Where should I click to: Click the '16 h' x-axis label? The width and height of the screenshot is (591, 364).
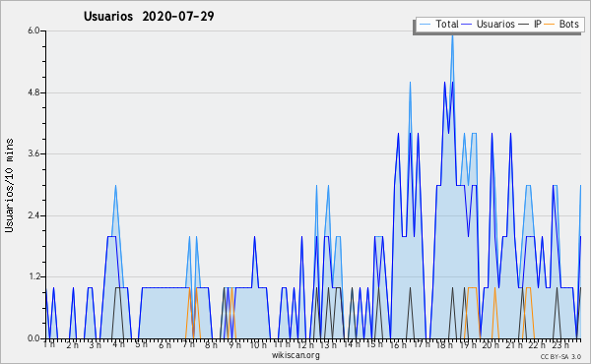tap(398, 344)
